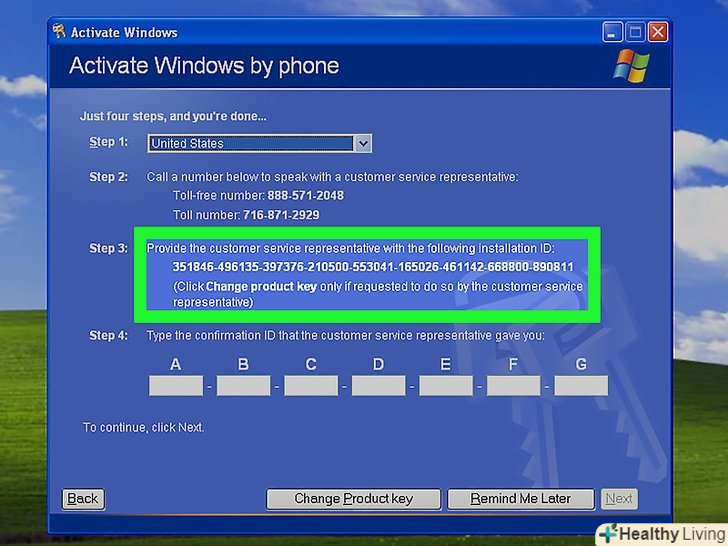Focus confirmation ID field E
Screen dimensions: 728x546
(446, 386)
